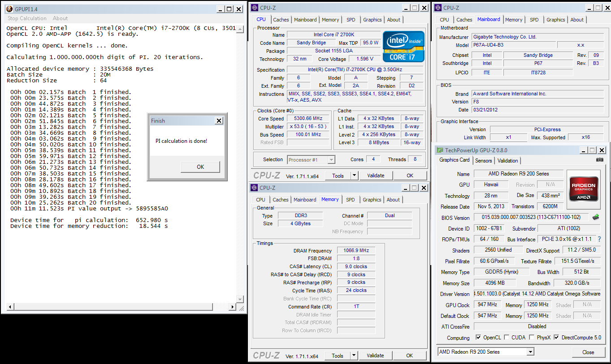Open the AMD Radeon R9 200 Series dropdown
This screenshot has width=611, height=364.
coord(530,352)
